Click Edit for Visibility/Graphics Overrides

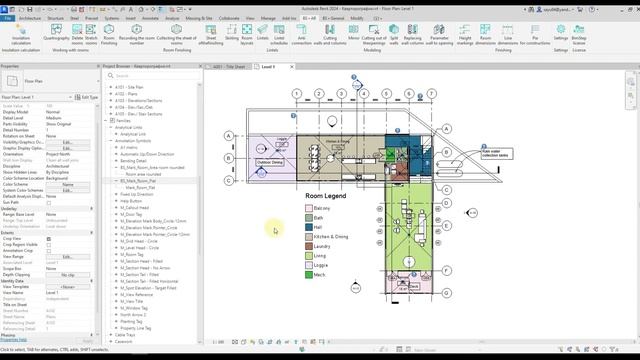pyautogui.click(x=68, y=142)
